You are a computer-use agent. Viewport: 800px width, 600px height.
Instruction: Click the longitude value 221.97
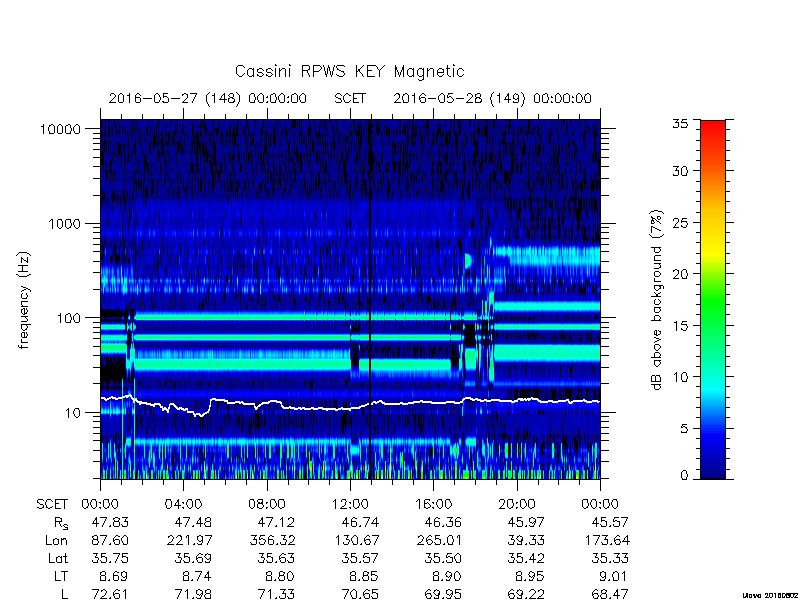[189, 540]
